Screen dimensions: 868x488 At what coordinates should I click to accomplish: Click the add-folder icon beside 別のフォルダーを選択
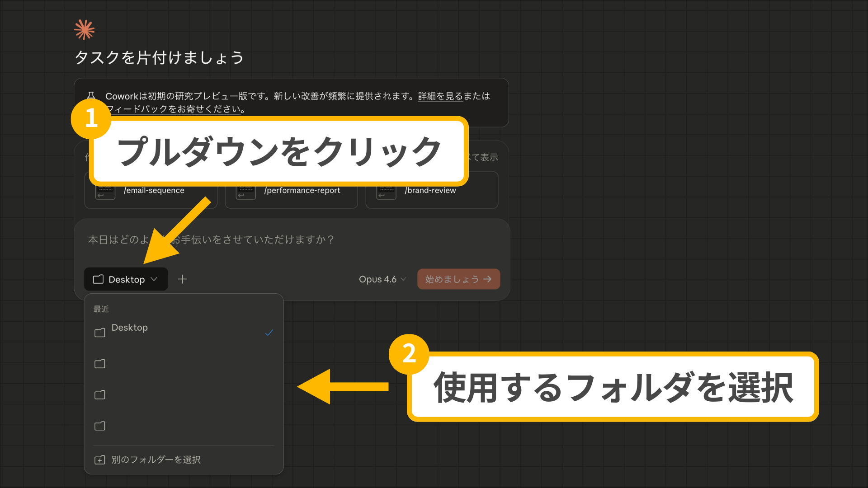click(x=100, y=460)
